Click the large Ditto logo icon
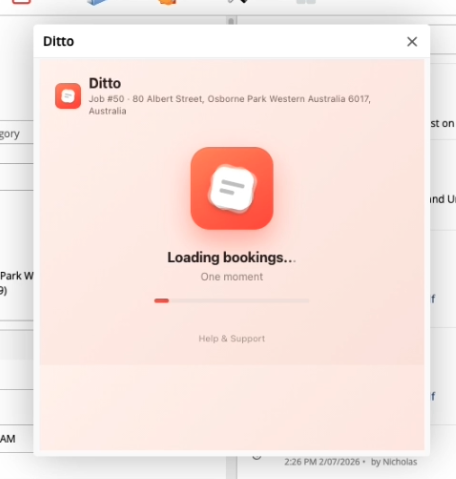Image resolution: width=456 pixels, height=479 pixels. coord(232,188)
